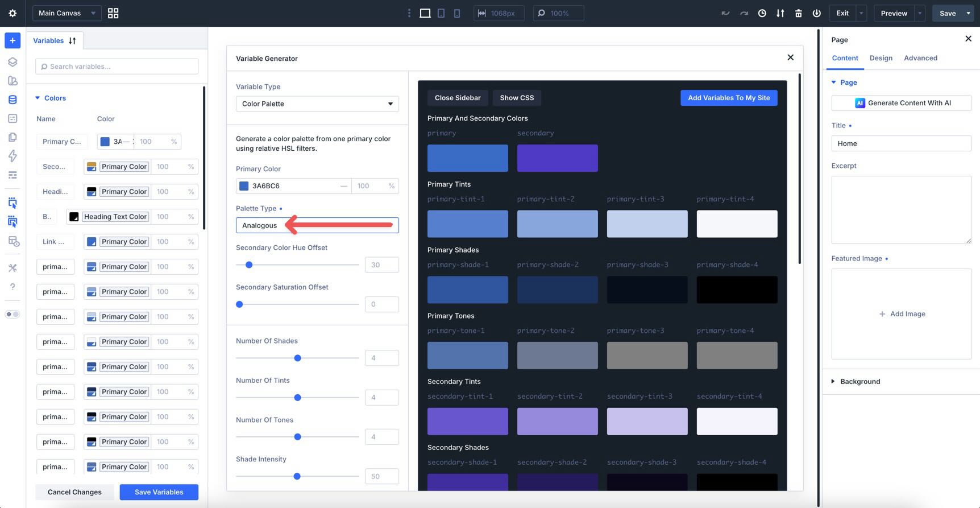Click the redo icon in top bar
This screenshot has width=980, height=508.
(744, 13)
